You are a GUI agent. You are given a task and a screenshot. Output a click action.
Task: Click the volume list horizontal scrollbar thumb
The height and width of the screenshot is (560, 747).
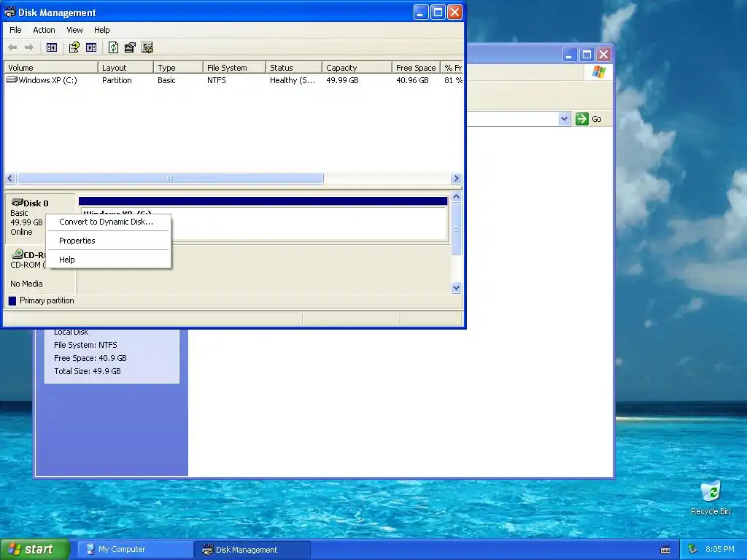point(170,179)
